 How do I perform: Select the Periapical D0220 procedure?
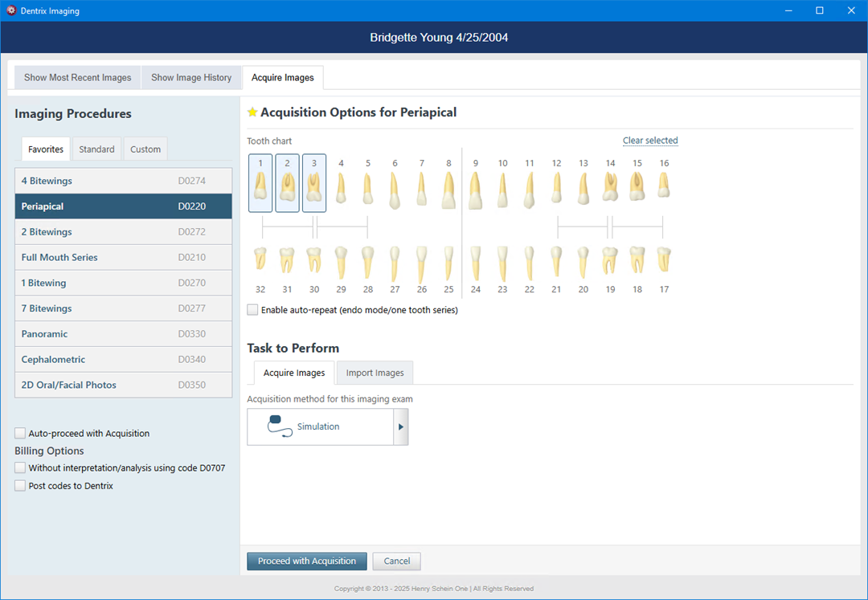pyautogui.click(x=124, y=206)
